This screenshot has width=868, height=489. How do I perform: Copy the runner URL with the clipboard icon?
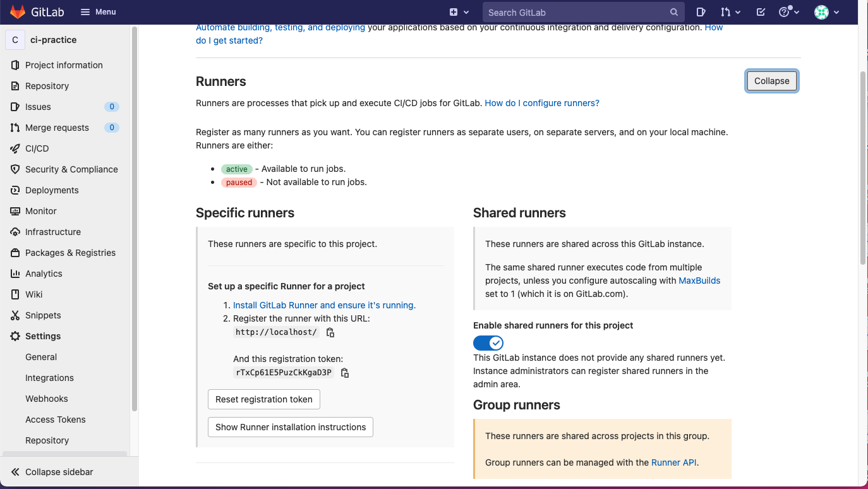coord(330,332)
